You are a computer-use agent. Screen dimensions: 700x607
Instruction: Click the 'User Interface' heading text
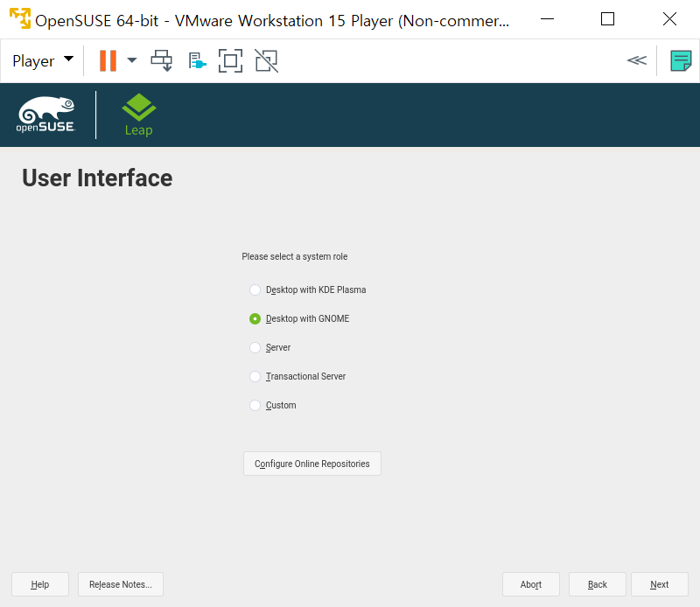click(97, 178)
